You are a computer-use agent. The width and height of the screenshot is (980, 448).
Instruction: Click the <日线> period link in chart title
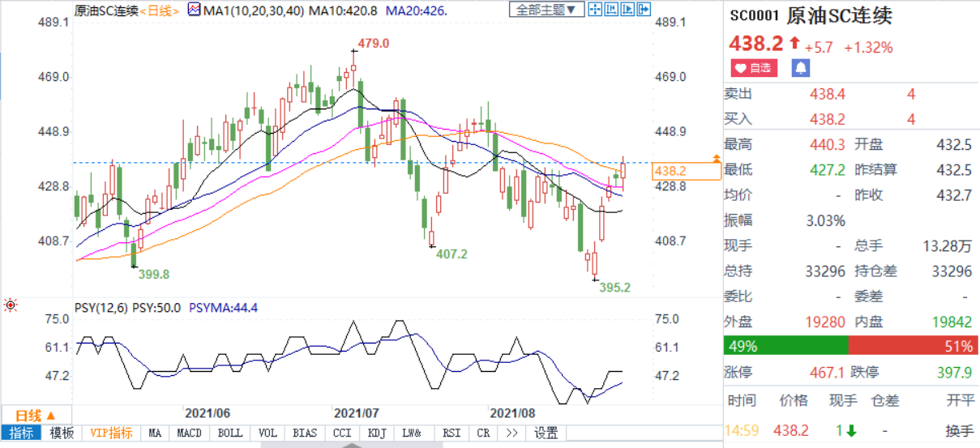click(160, 11)
